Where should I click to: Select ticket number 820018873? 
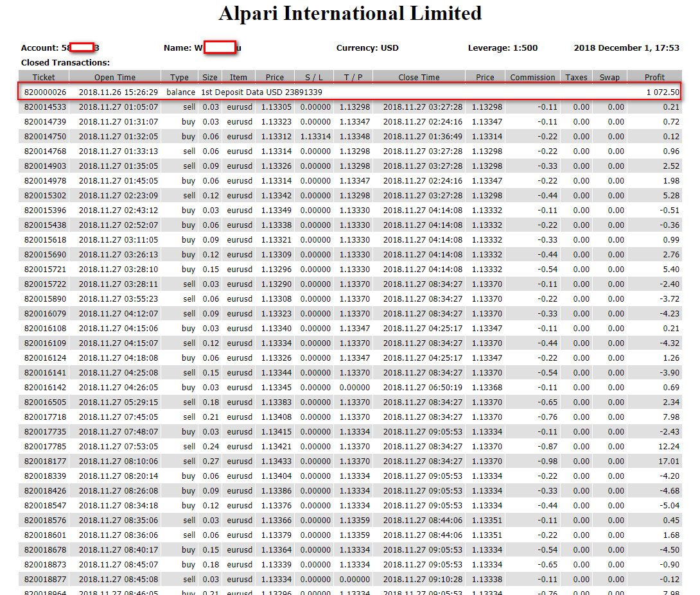click(x=45, y=564)
